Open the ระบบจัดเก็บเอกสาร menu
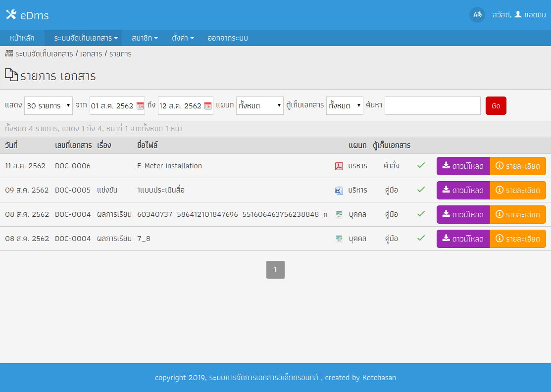 [x=83, y=38]
